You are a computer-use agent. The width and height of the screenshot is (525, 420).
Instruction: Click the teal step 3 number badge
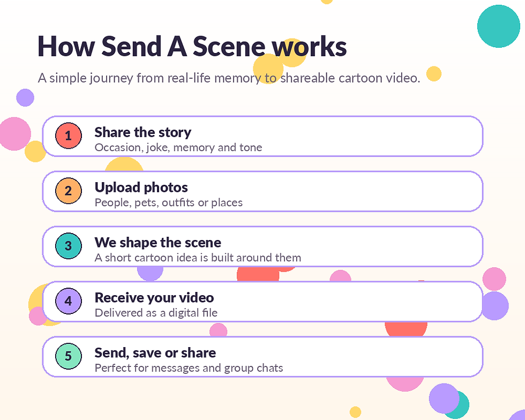coord(69,246)
